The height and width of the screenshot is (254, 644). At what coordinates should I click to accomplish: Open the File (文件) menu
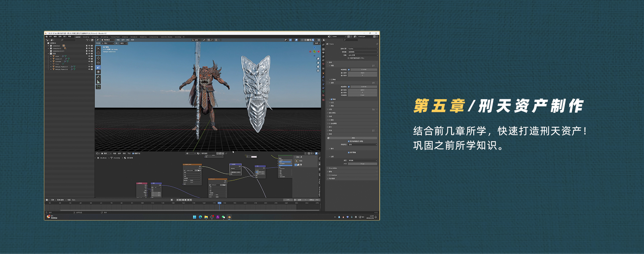tap(50, 37)
